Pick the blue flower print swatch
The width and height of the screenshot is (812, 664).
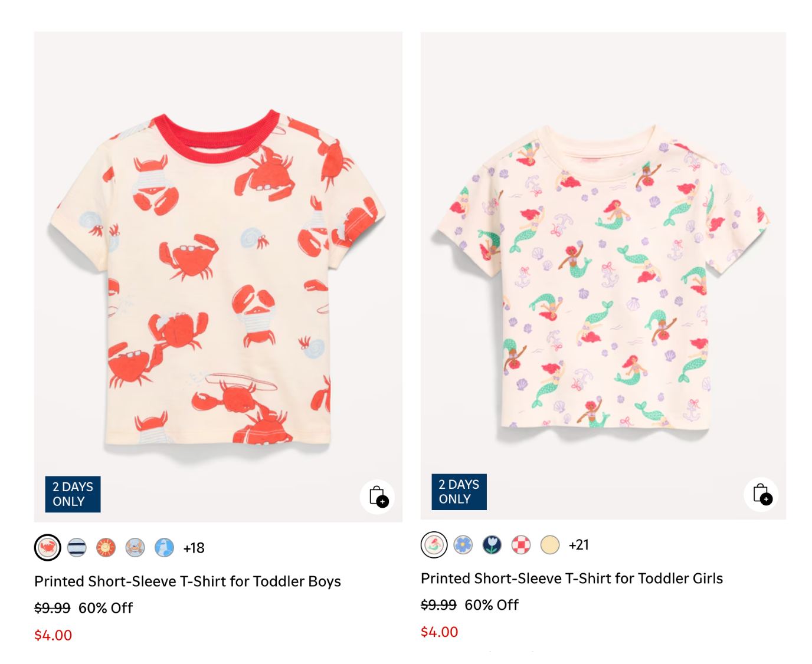[x=463, y=545]
